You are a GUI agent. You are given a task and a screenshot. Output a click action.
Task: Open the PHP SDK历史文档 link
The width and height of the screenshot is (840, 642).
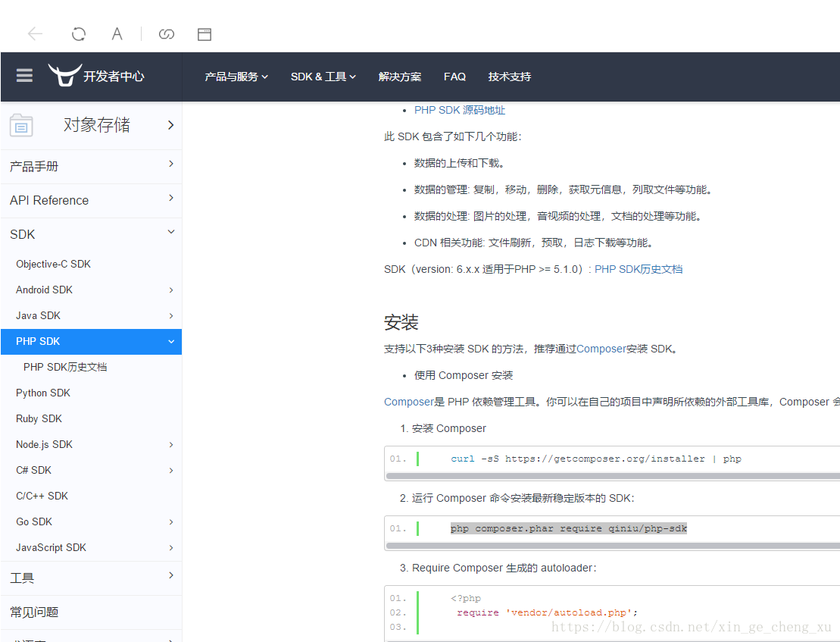tap(640, 268)
